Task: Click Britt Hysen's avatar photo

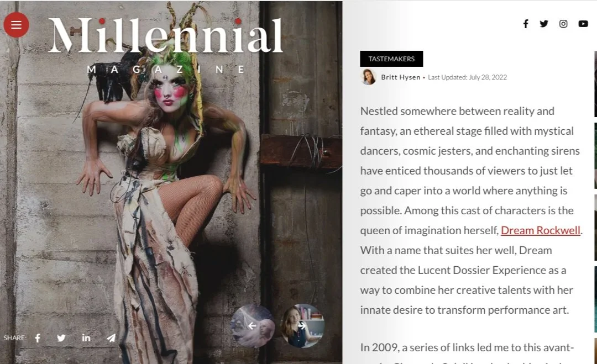Action: point(369,77)
